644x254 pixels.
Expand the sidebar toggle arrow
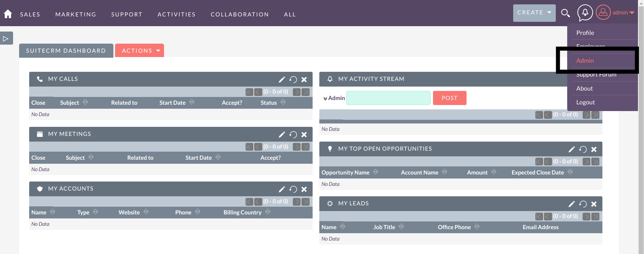point(6,38)
